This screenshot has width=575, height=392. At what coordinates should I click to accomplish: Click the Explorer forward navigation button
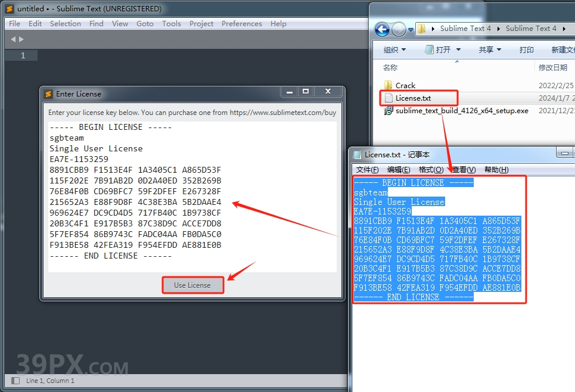399,29
